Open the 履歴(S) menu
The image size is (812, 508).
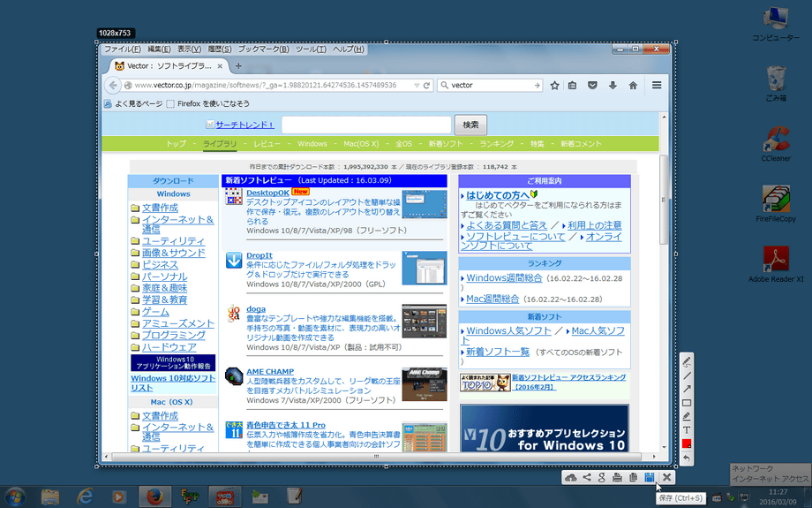(x=220, y=49)
